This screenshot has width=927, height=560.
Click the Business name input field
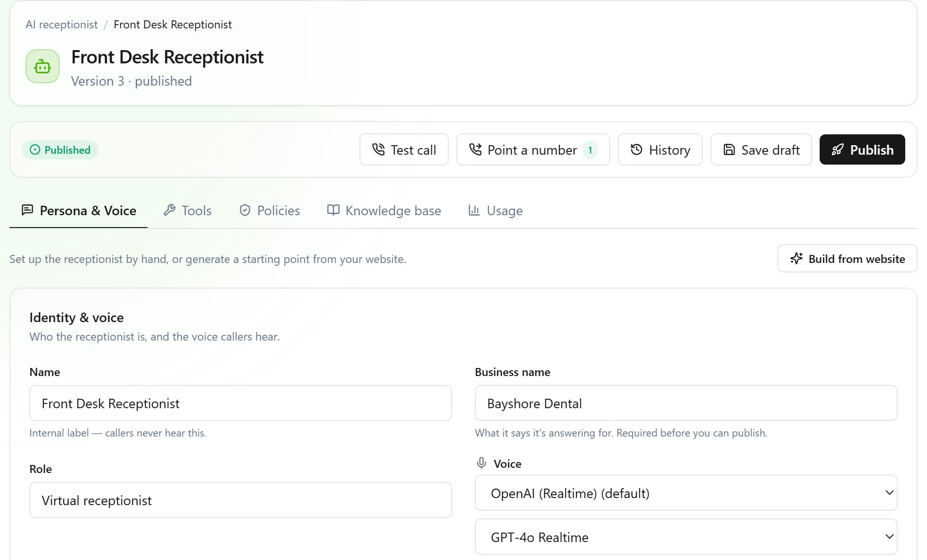[686, 403]
